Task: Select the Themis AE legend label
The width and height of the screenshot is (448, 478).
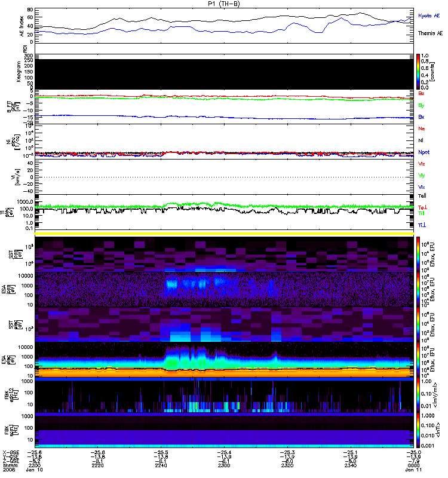Action: (430, 33)
